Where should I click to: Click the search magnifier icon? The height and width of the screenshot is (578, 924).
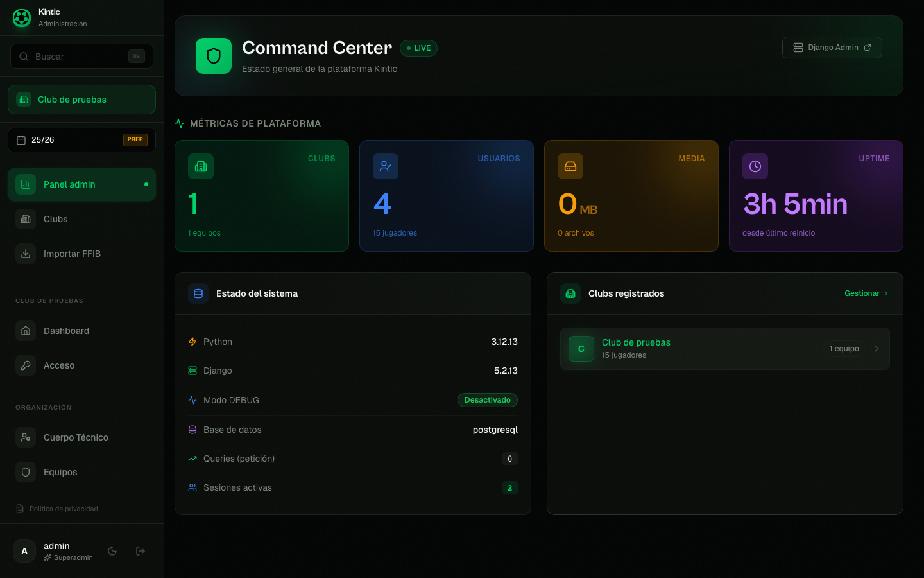coord(24,57)
